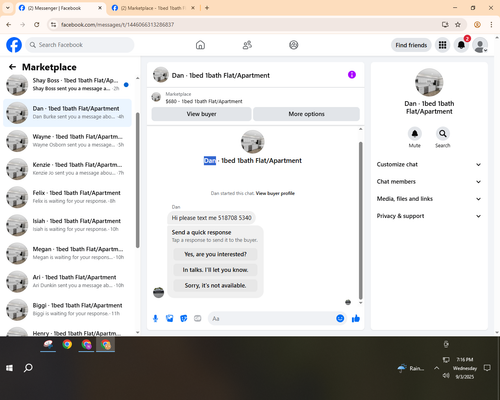The height and width of the screenshot is (400, 500).
Task: Expand Chat members section
Action: click(429, 182)
